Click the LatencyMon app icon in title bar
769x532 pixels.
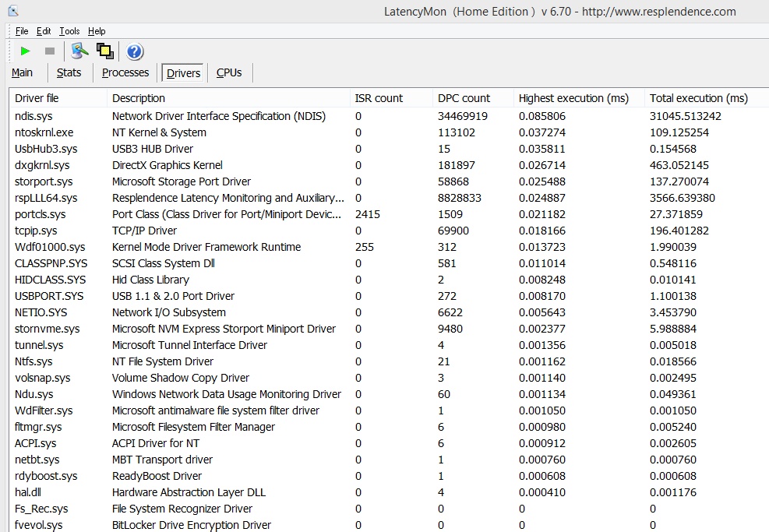[13, 10]
